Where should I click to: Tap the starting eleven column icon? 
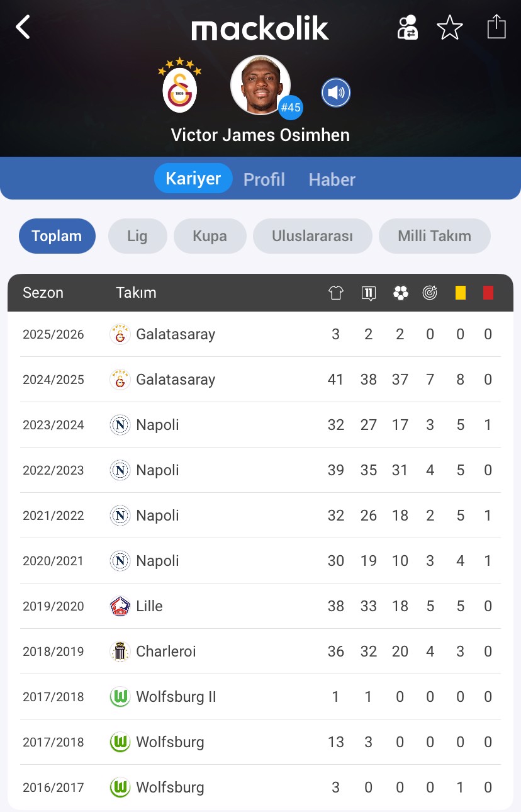(x=369, y=293)
